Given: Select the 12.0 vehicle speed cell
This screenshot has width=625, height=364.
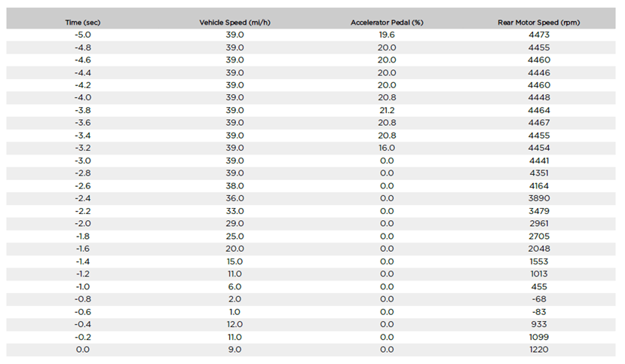Looking at the screenshot, I should point(234,324).
